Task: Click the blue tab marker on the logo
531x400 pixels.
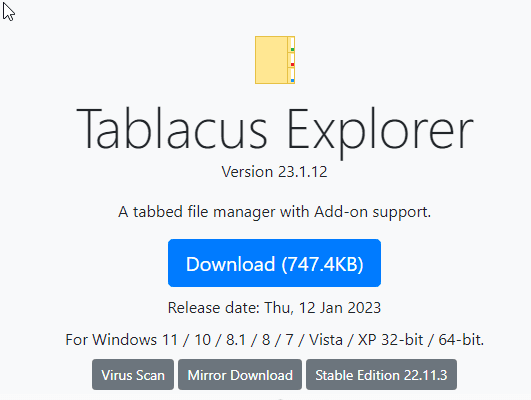Action: point(292,81)
